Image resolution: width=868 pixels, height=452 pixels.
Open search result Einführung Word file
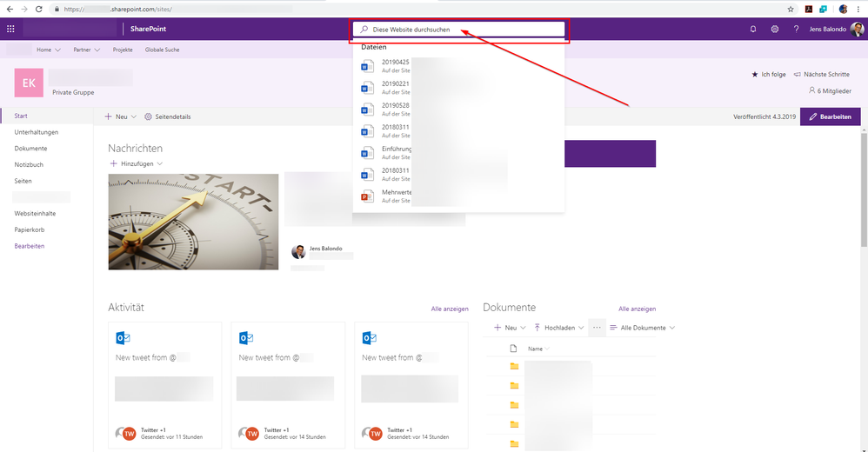click(x=458, y=153)
